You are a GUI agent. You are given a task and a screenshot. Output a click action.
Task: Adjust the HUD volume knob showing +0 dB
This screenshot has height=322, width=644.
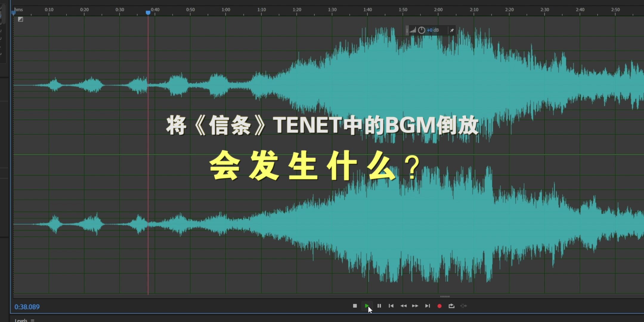pos(422,30)
